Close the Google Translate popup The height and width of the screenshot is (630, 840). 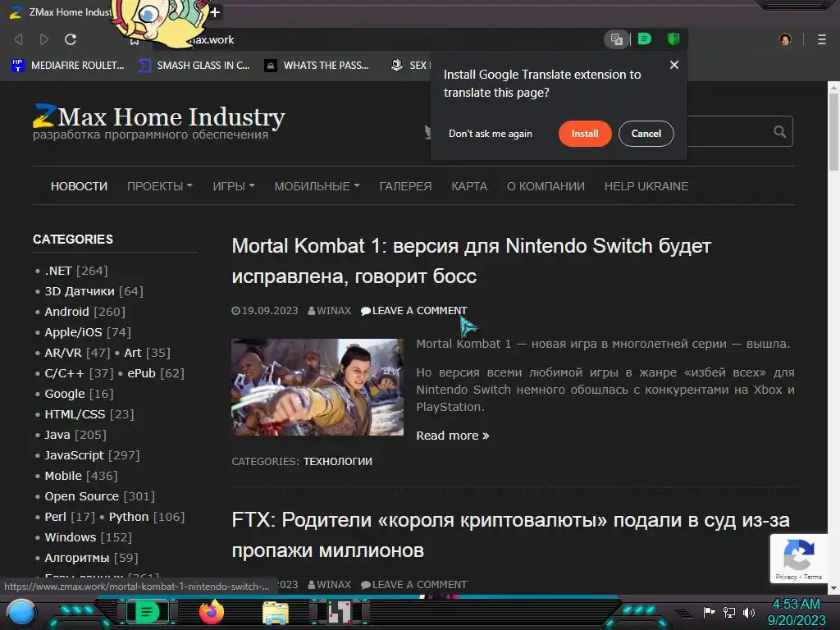674,65
